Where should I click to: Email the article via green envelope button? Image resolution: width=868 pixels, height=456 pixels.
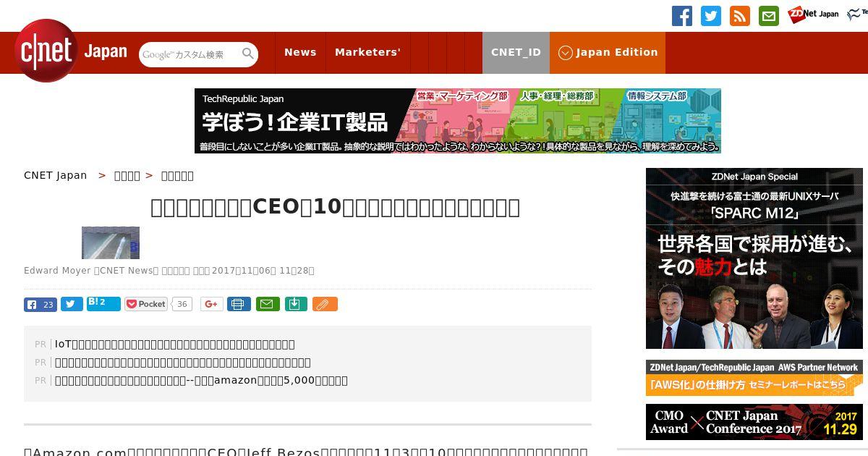tap(268, 304)
